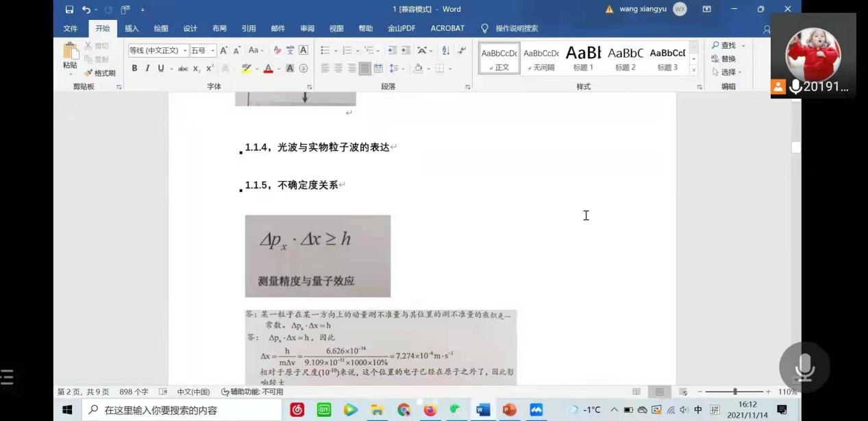868x421 pixels.
Task: Open Firefox from the taskbar
Action: tap(430, 410)
